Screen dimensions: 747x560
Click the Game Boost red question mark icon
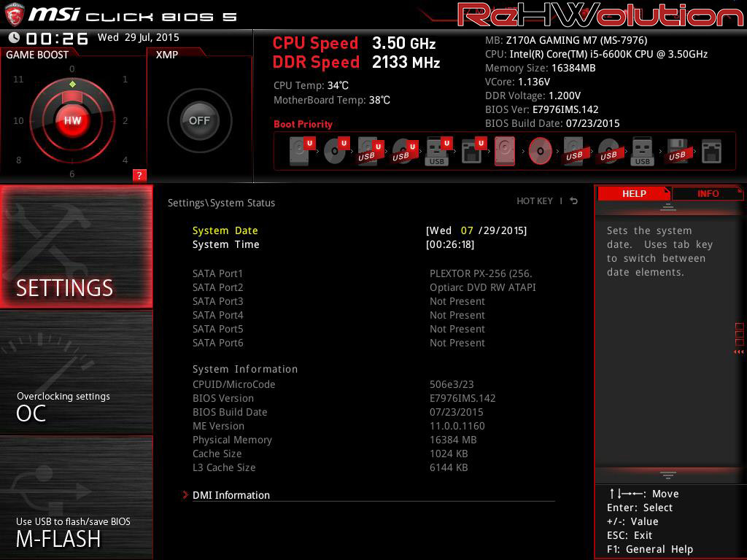[x=139, y=175]
